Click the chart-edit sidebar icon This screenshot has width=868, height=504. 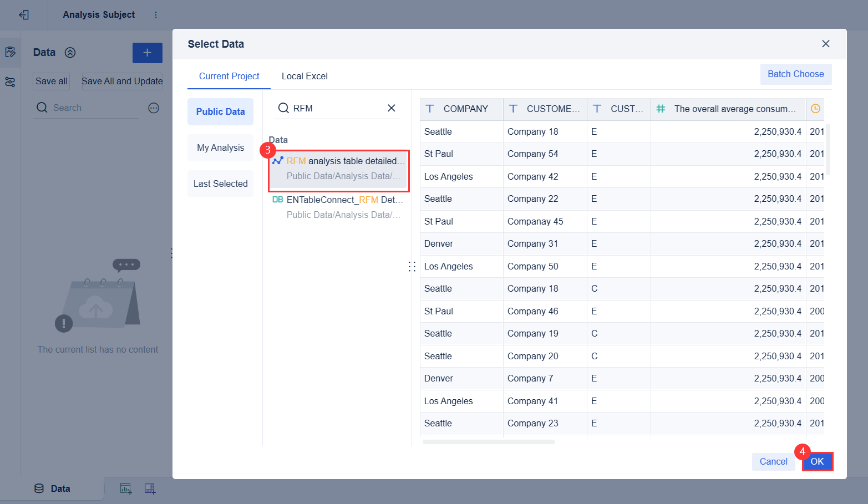10,52
